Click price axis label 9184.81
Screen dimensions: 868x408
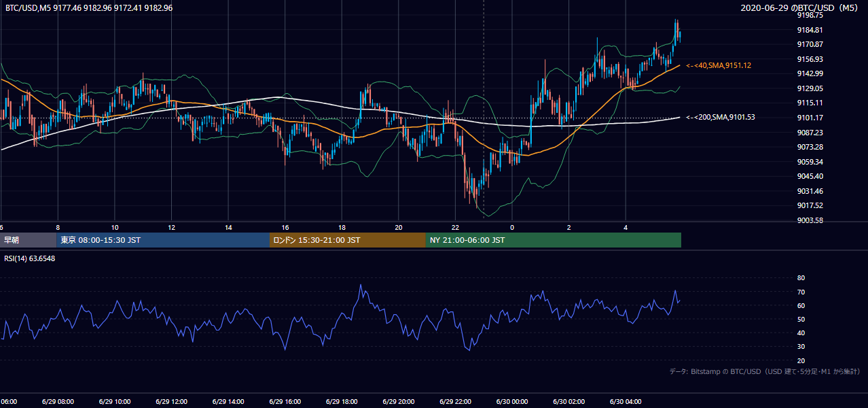click(810, 30)
